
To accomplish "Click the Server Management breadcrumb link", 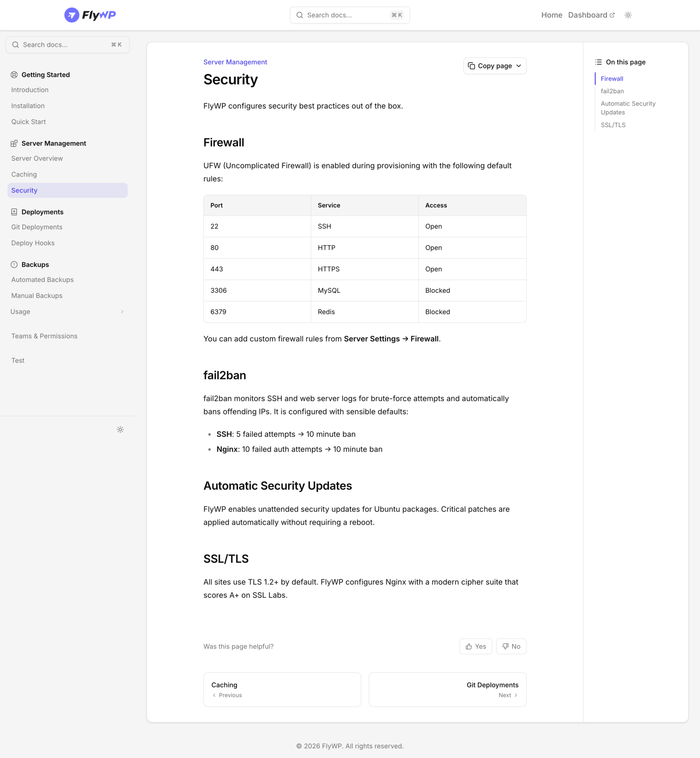I will click(x=235, y=62).
